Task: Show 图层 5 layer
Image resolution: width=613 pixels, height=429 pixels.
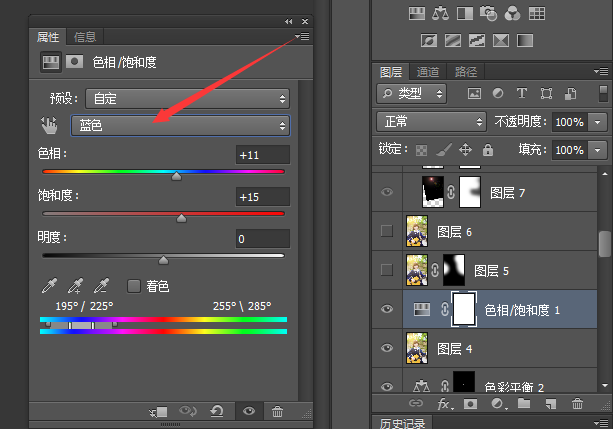Action: (387, 270)
